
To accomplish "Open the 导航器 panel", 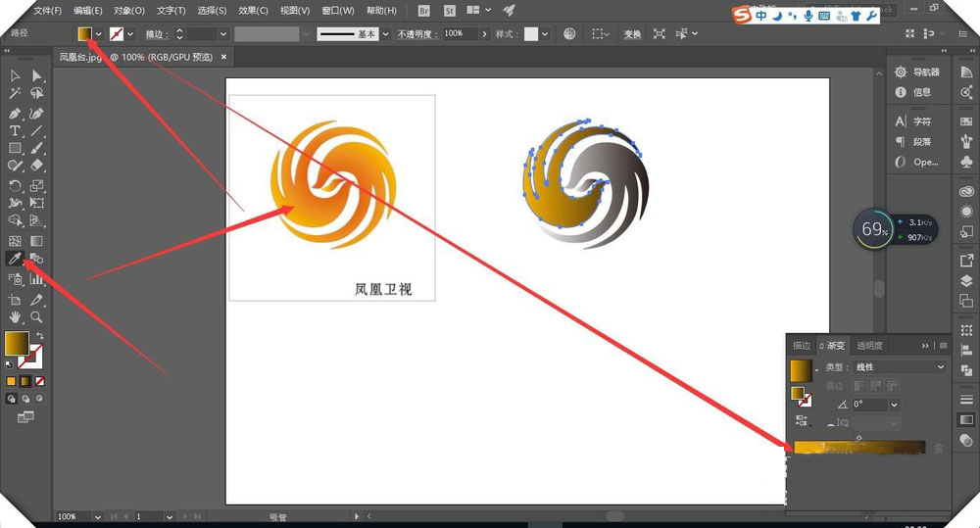I will 917,72.
